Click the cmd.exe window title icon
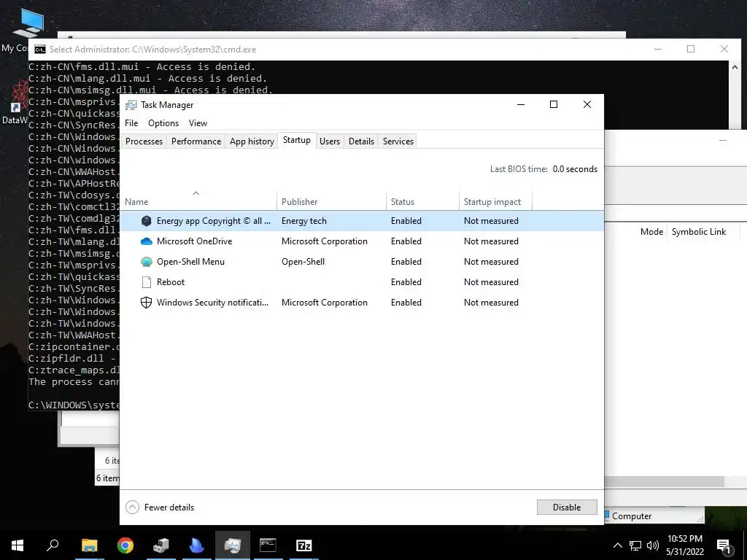Screen dimensions: 747x560 40,50
